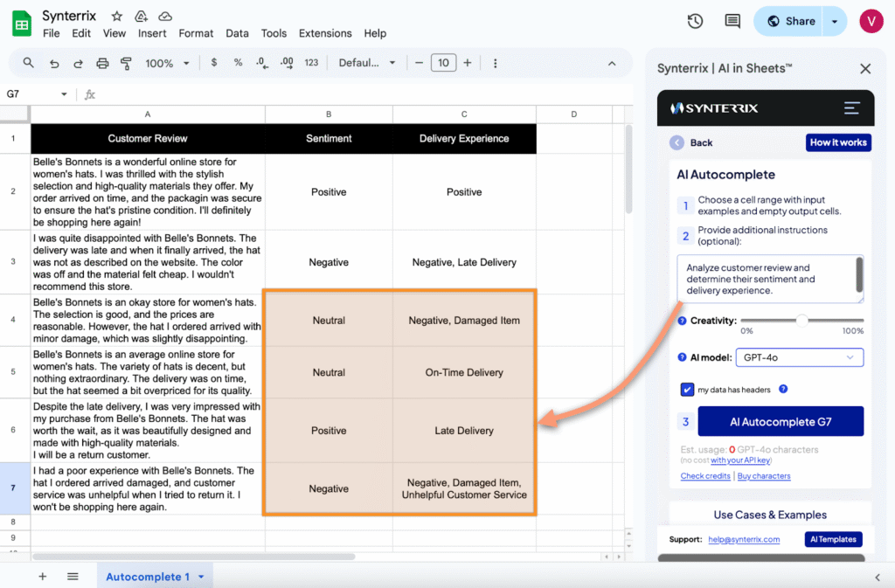
Task: Activate the paint format tool
Action: tap(126, 63)
